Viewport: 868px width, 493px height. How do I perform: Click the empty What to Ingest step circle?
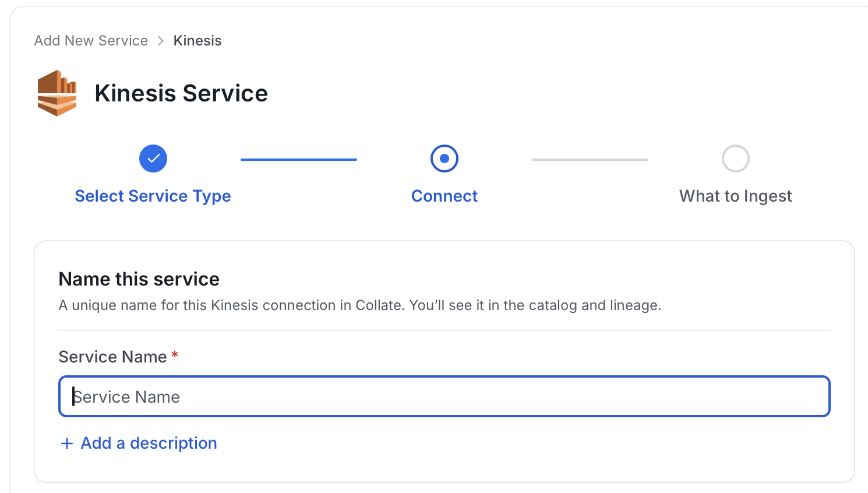click(736, 159)
